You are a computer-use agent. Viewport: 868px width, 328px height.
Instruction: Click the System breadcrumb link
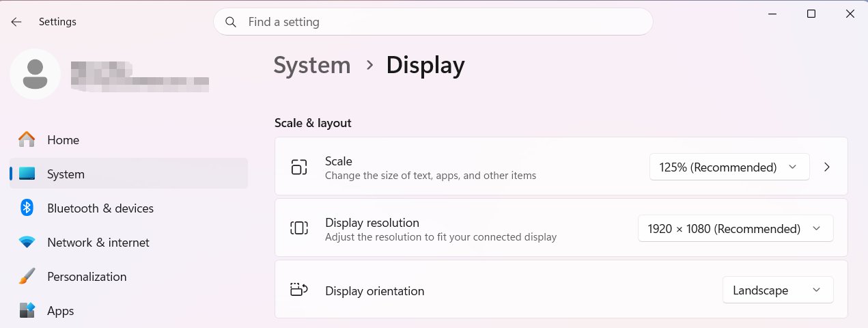point(312,65)
